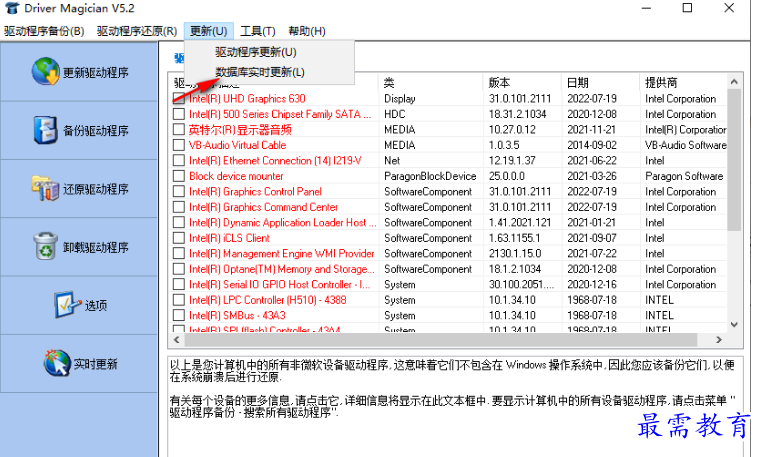Maximize the Driver Magician window

[x=687, y=8]
